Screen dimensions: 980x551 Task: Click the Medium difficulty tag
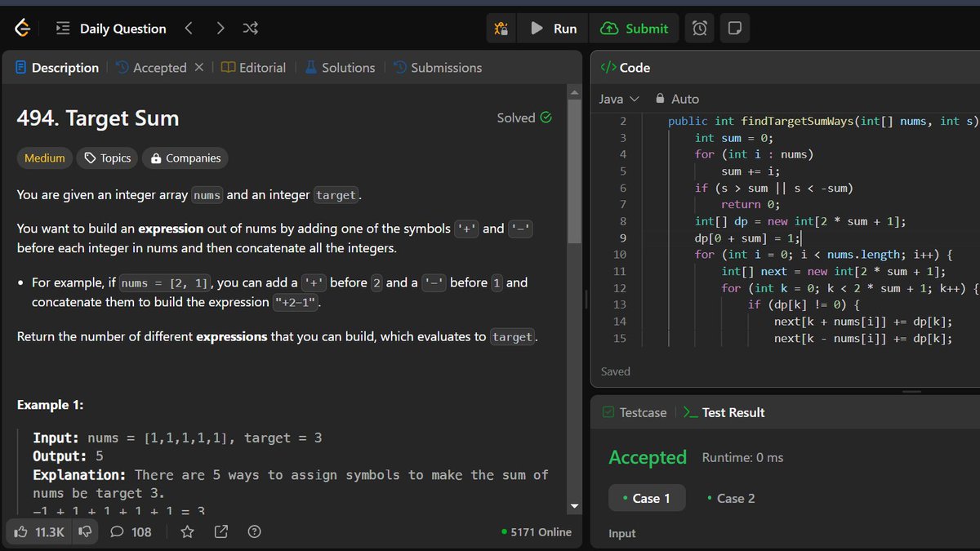click(44, 158)
